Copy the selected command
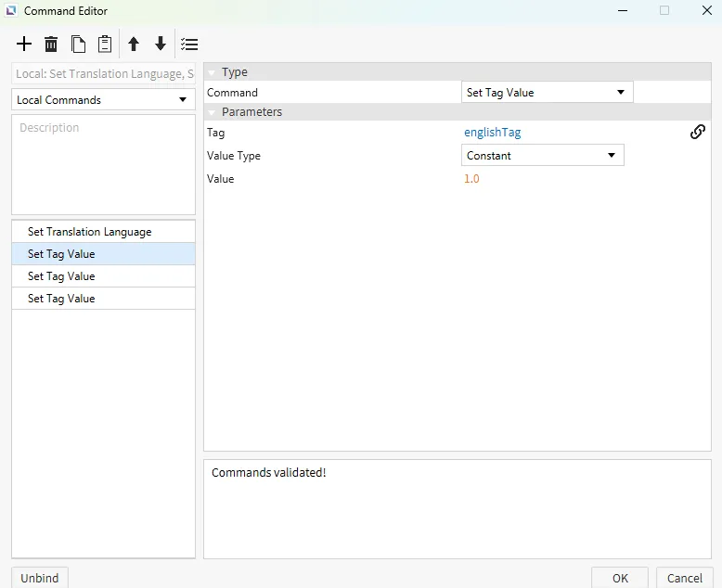The width and height of the screenshot is (722, 588). click(x=79, y=45)
